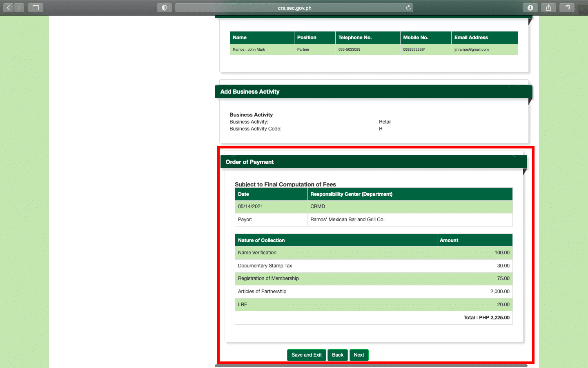Select the jmramos@gmail.com email cell
This screenshot has width=588, height=368.
point(472,49)
